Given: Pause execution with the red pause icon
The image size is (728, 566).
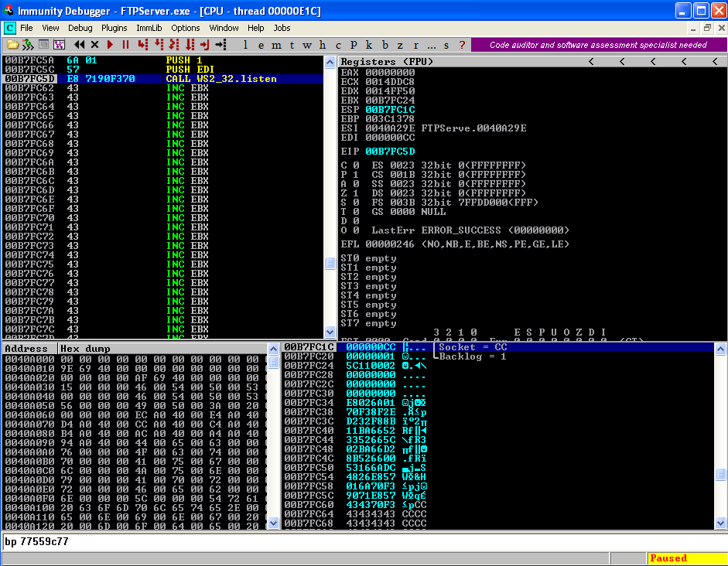Looking at the screenshot, I should click(125, 45).
